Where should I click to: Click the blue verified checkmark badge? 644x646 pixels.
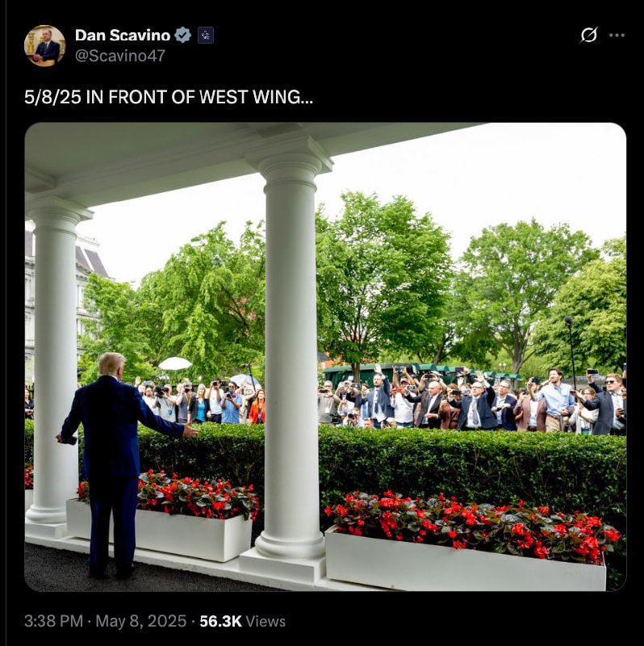pos(182,36)
